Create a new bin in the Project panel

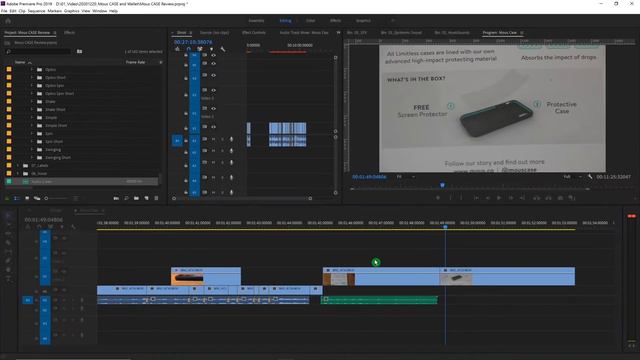coord(136,198)
